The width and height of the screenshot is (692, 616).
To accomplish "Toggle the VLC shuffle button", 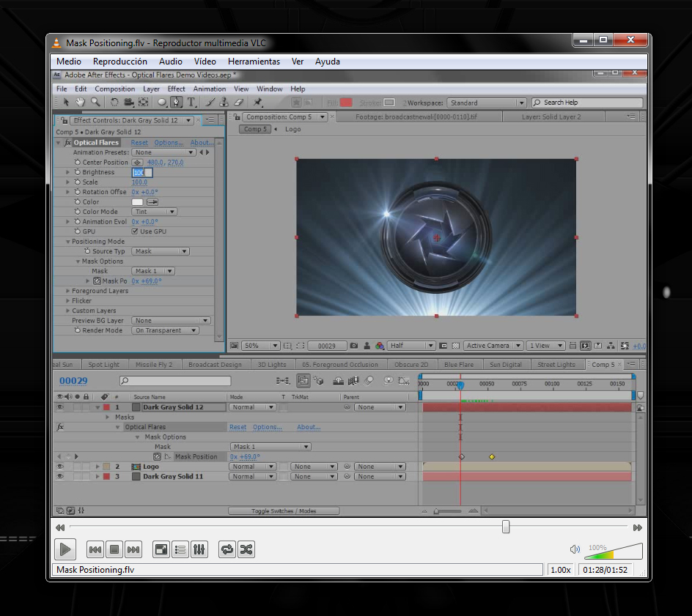I will [x=246, y=549].
